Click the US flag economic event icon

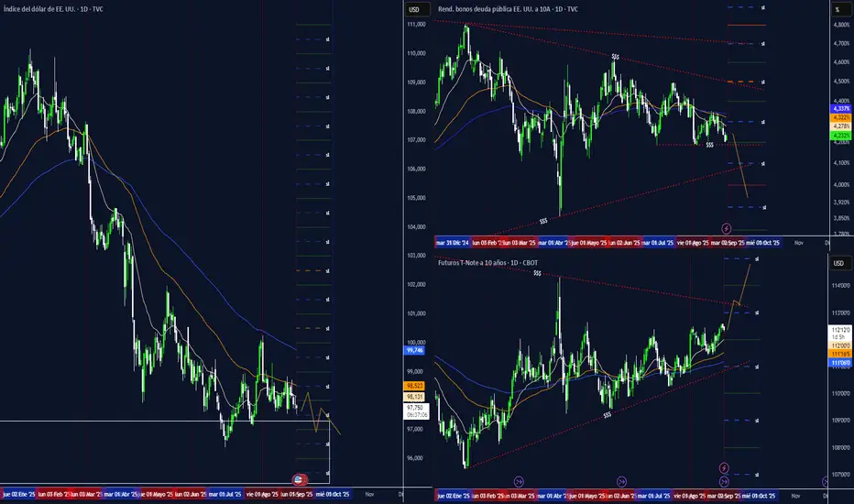[x=299, y=479]
